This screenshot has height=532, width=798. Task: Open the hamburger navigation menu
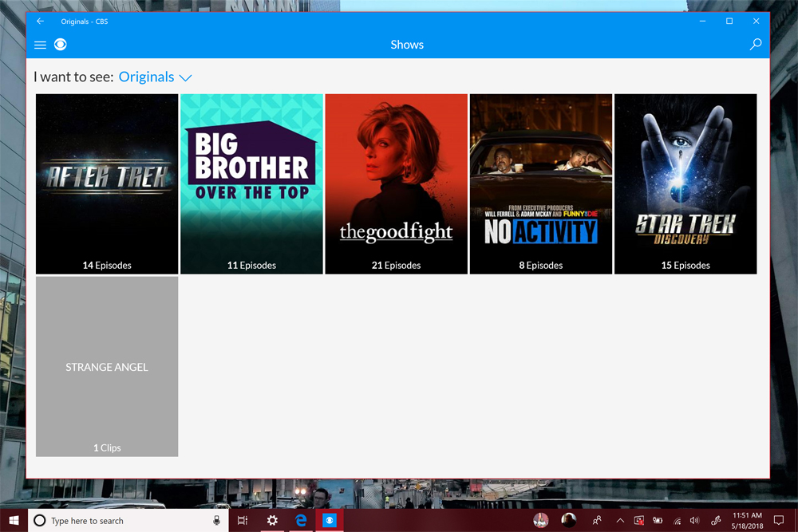(x=40, y=45)
